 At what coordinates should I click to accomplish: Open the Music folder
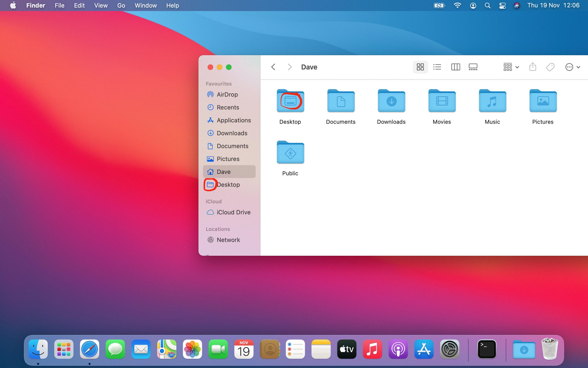point(492,101)
